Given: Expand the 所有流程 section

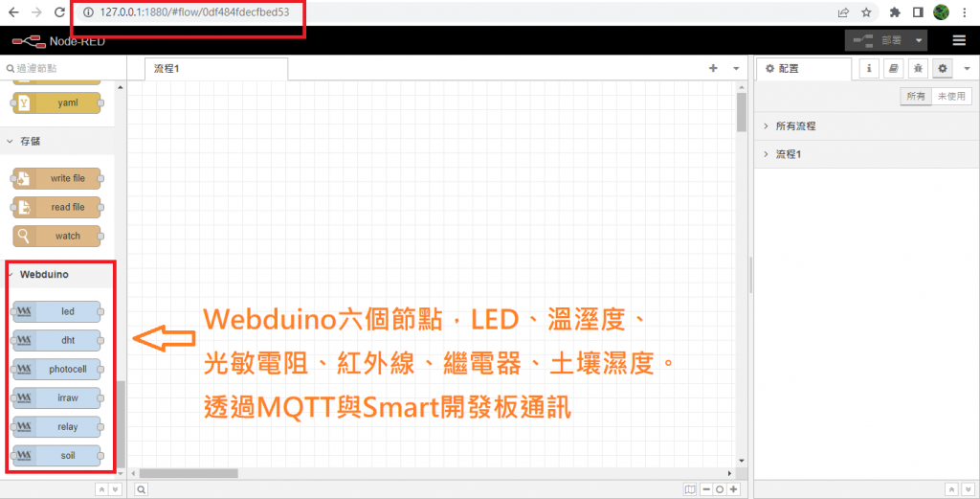Looking at the screenshot, I should (867, 125).
